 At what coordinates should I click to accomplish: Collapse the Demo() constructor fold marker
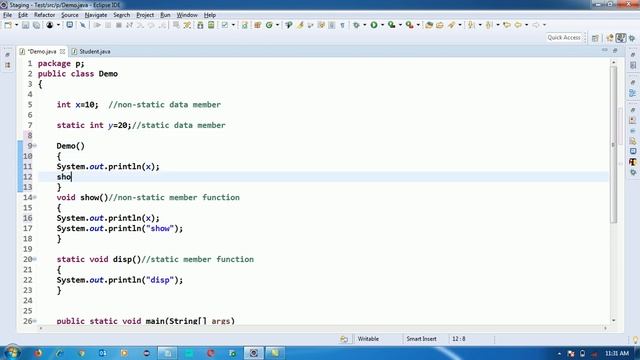pyautogui.click(x=35, y=146)
